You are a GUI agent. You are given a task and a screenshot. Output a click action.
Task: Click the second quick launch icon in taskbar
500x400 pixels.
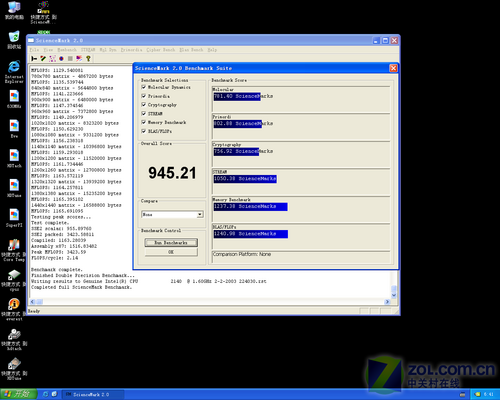pyautogui.click(x=54, y=394)
